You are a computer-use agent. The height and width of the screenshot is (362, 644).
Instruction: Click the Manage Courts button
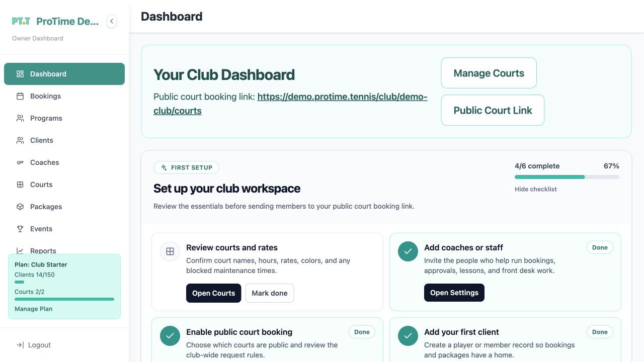[489, 73]
